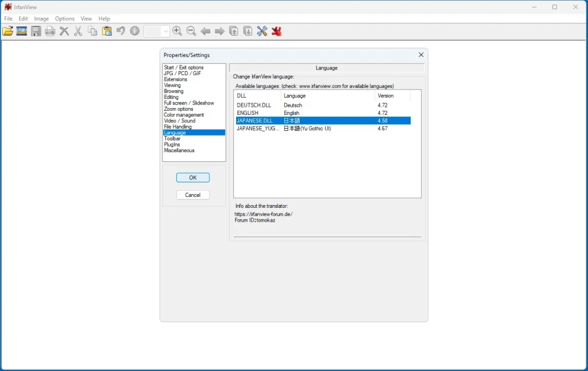Close the Properties/Settings dialog

coord(421,55)
